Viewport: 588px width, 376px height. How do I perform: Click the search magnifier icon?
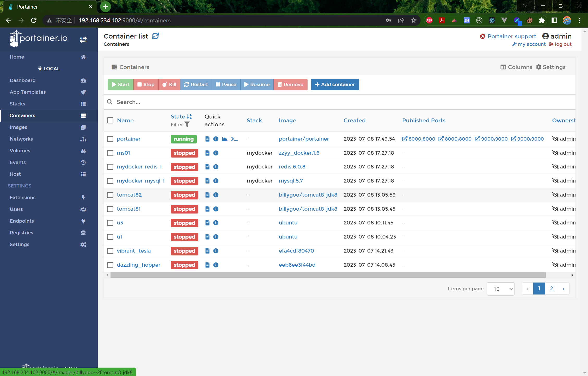[x=110, y=102]
